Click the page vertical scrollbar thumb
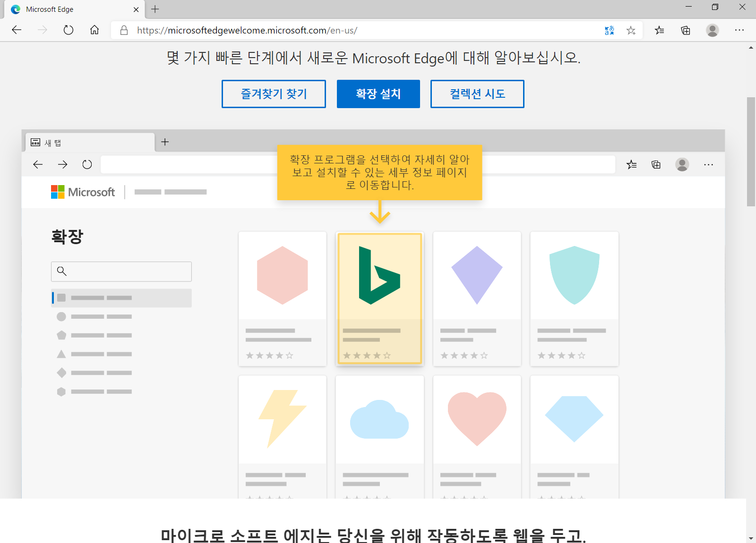 751,152
